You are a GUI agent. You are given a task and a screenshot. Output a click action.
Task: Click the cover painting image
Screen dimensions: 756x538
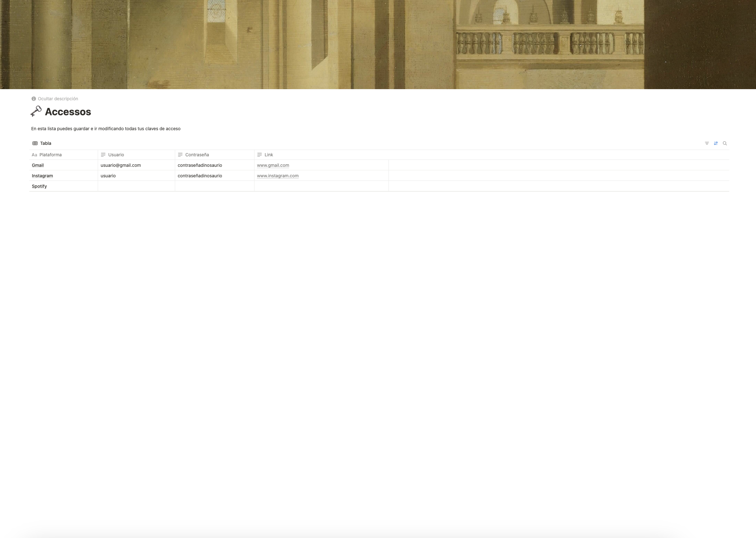tap(378, 44)
